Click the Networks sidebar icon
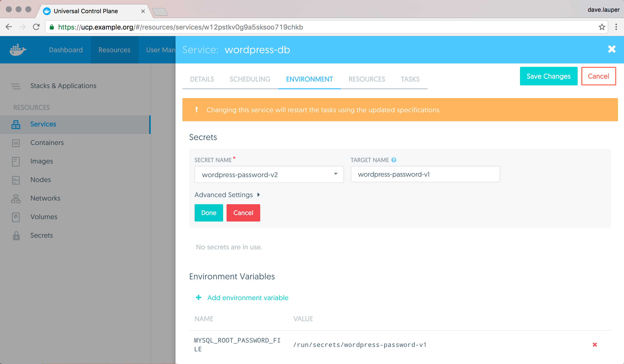 coord(16,198)
